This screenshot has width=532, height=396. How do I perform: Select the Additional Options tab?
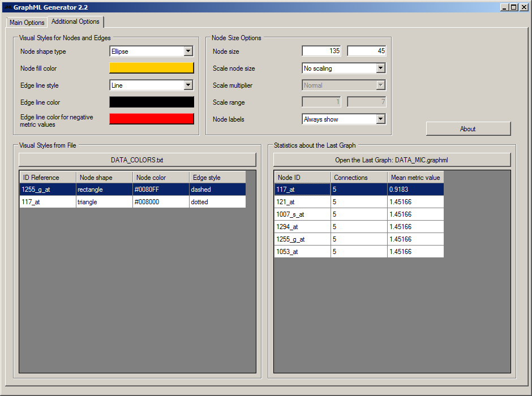point(75,21)
